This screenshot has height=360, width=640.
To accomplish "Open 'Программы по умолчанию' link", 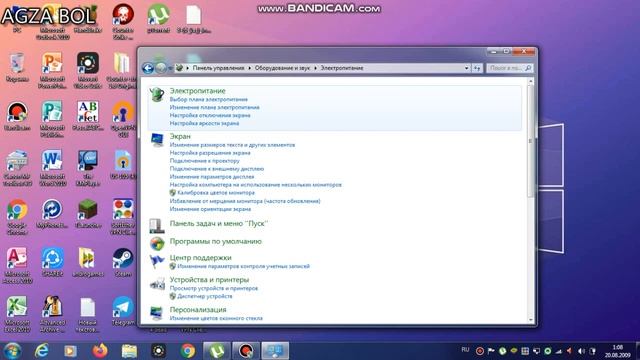I will coord(216,241).
